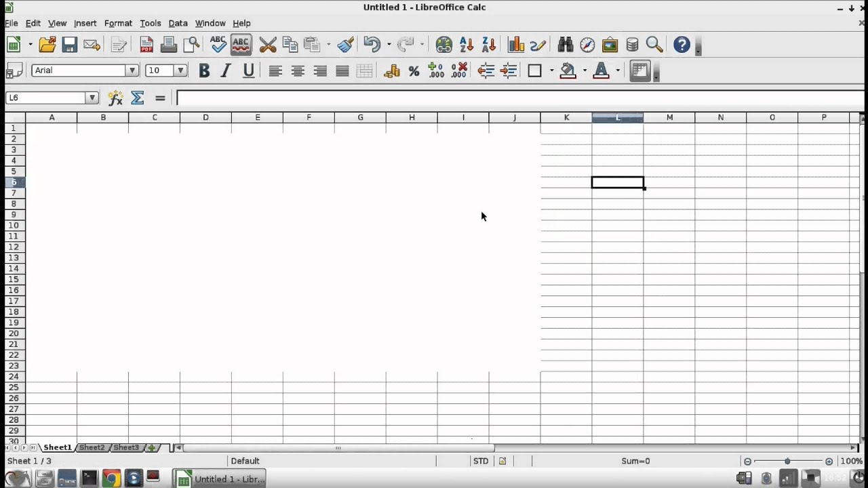Viewport: 868px width, 488px height.
Task: Decrease cell indent
Action: (x=486, y=70)
